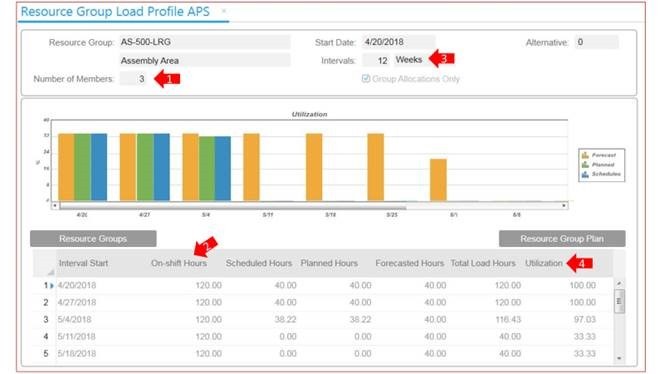
Task: Toggle the Group Allocations Only checkbox
Action: pos(366,78)
